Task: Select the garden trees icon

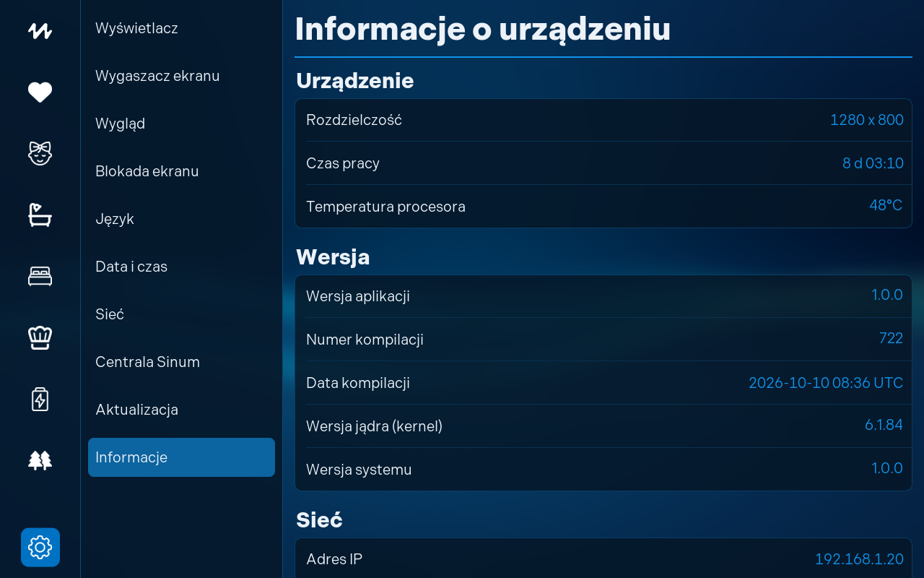Action: click(x=40, y=460)
